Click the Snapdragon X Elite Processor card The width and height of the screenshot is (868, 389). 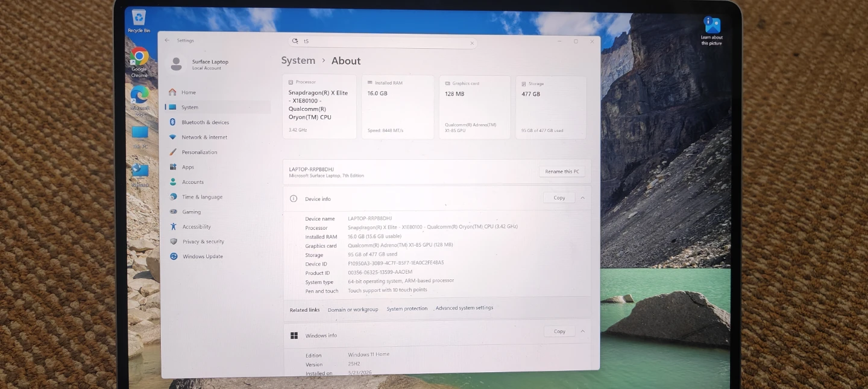click(319, 107)
